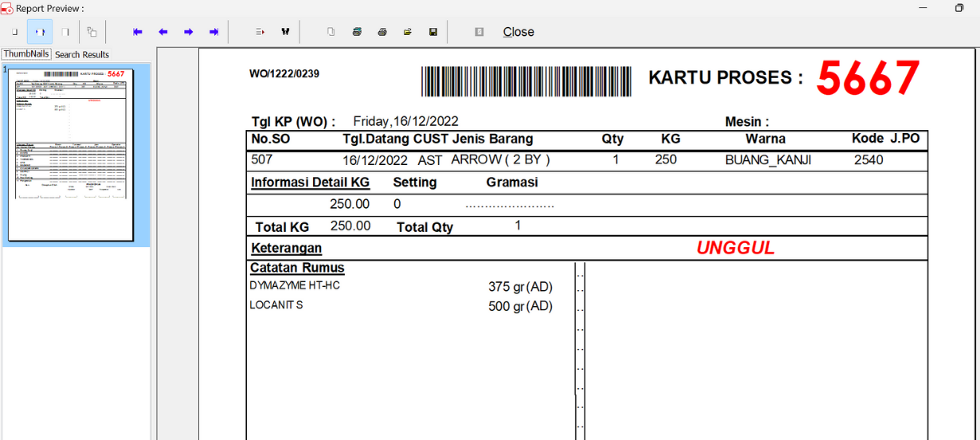Switch to the Search Results tab
This screenshot has width=980, height=440.
(82, 54)
